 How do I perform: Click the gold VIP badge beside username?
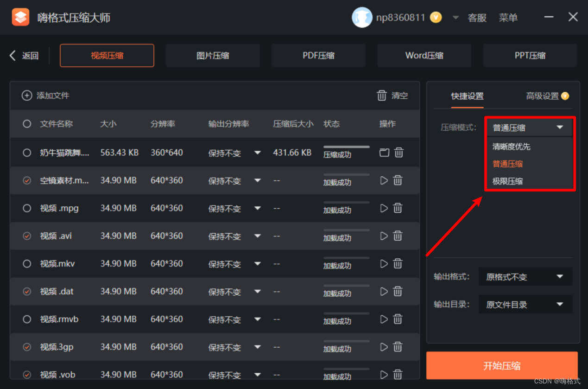(436, 18)
